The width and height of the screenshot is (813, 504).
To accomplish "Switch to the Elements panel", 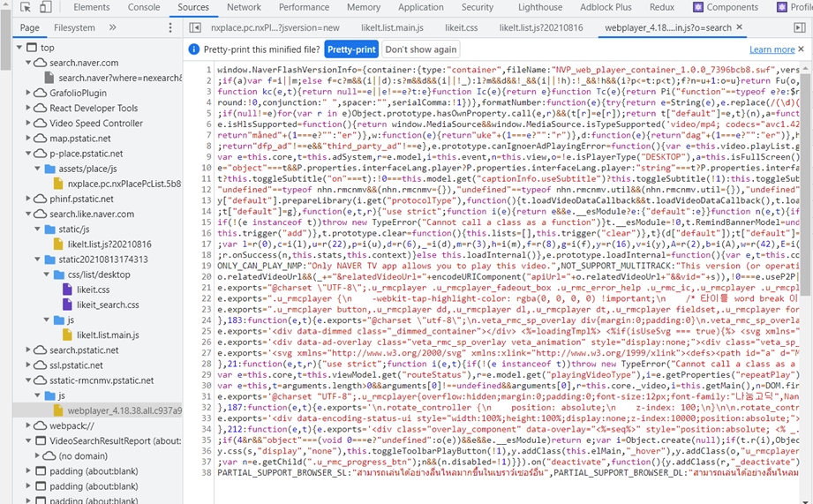I will coord(91,7).
